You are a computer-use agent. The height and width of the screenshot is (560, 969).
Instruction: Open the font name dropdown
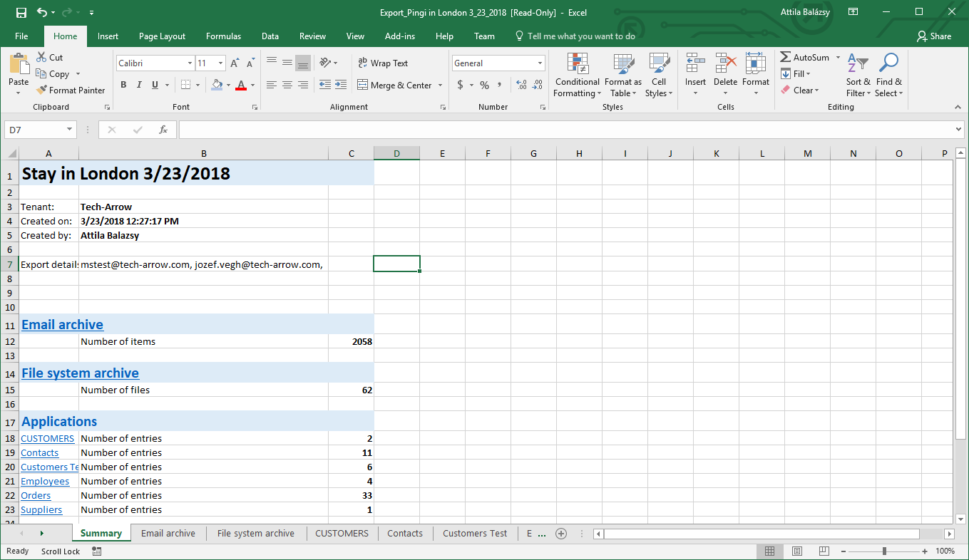190,63
